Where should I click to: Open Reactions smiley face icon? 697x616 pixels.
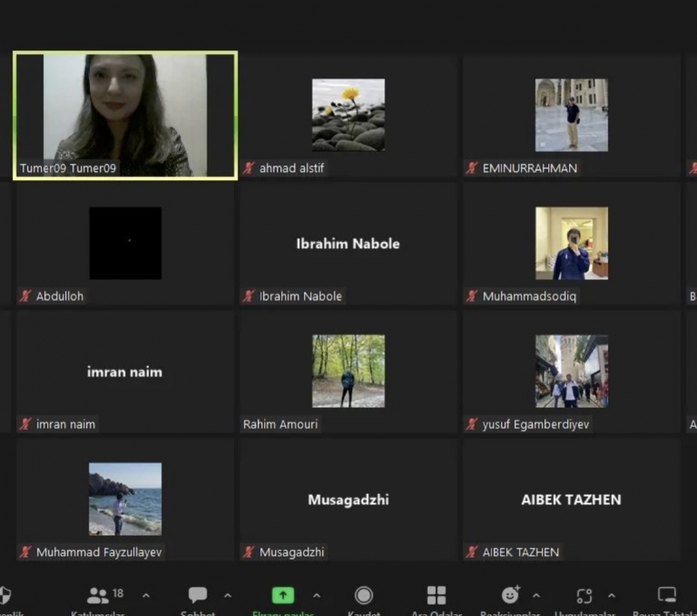pyautogui.click(x=511, y=595)
